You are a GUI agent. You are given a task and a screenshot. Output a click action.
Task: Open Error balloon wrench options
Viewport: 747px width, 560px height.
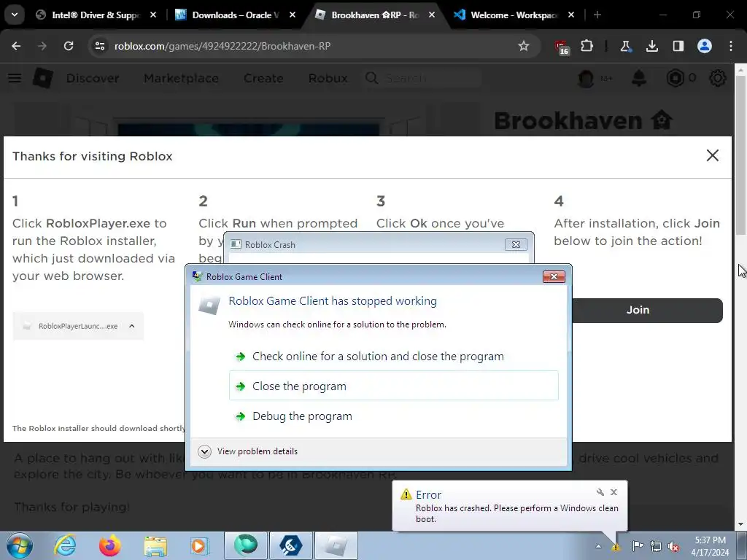[x=600, y=492]
